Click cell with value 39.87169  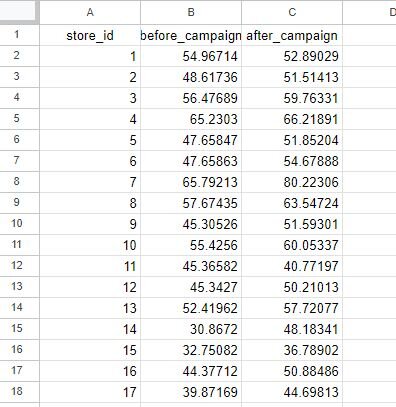[x=191, y=392]
